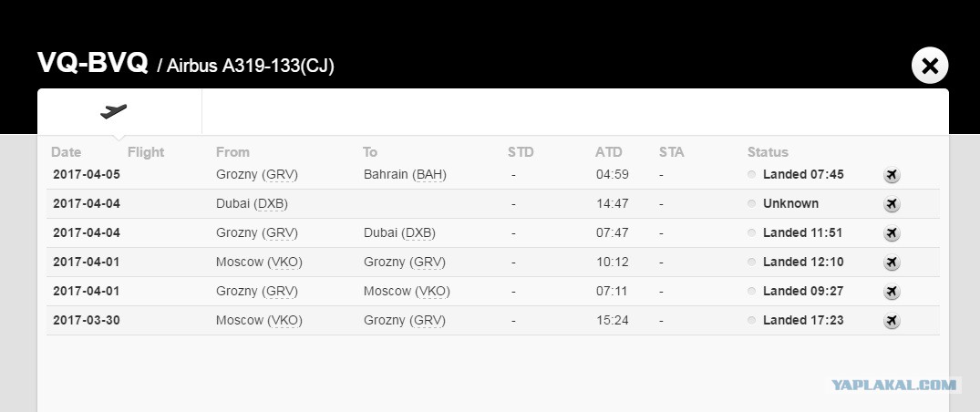Click status dot beside Unknown
Viewport: 980px width, 412px height.
752,204
